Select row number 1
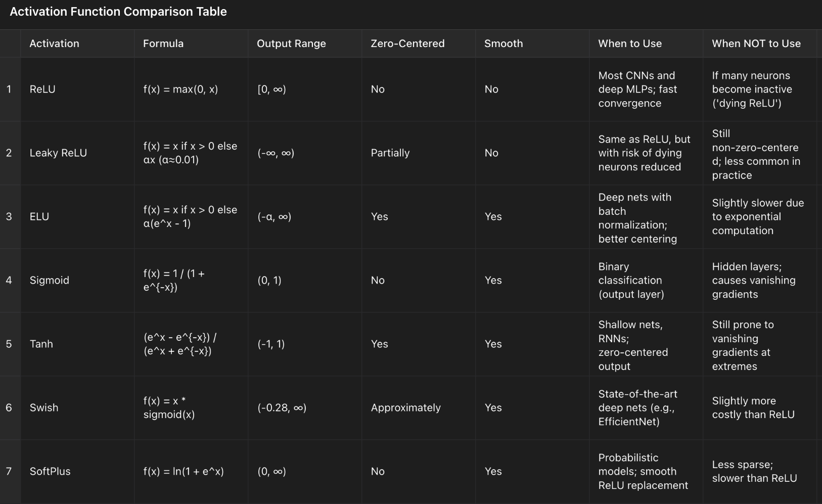The height and width of the screenshot is (504, 822). (9, 89)
